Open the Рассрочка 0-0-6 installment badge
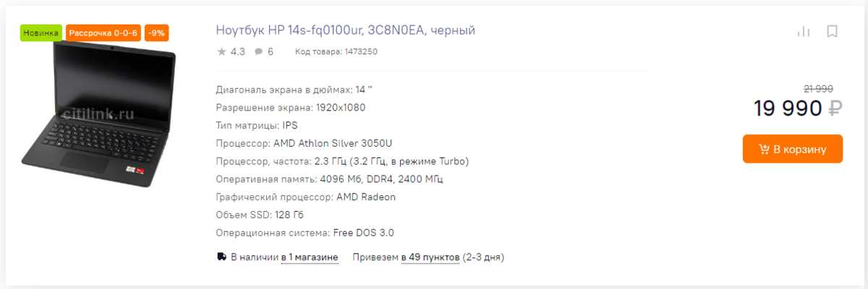This screenshot has width=868, height=289. click(x=103, y=33)
